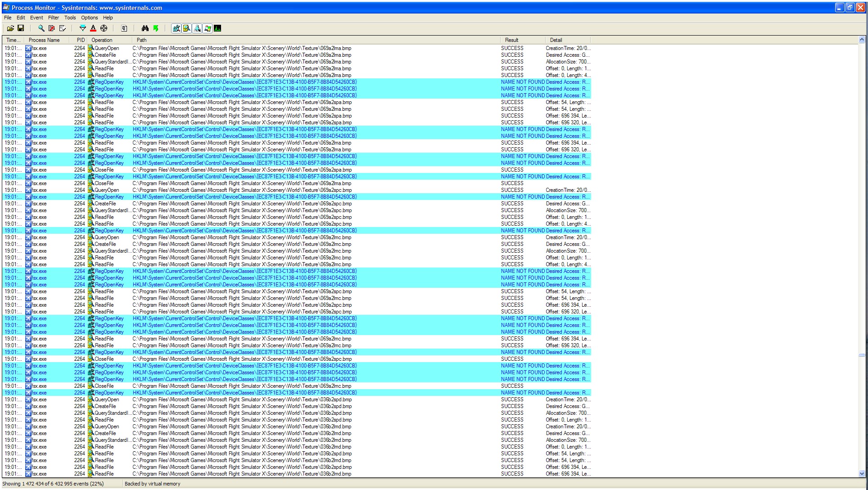
Task: Click the Process Name column header
Action: pyautogui.click(x=47, y=40)
